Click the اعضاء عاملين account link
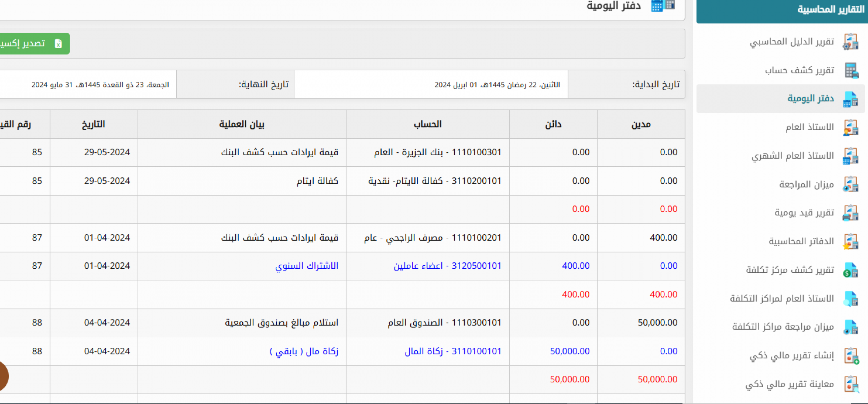Screen dimensions: 868x404 tap(447, 266)
